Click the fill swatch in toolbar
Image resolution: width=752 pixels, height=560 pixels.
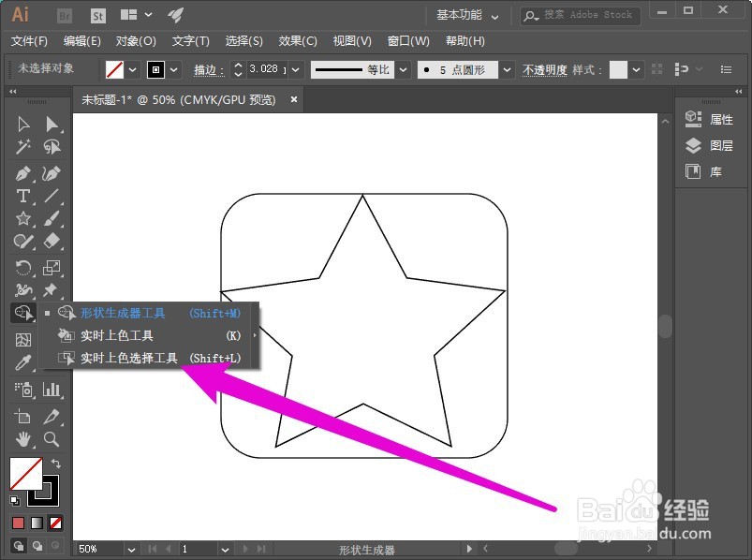(x=26, y=473)
